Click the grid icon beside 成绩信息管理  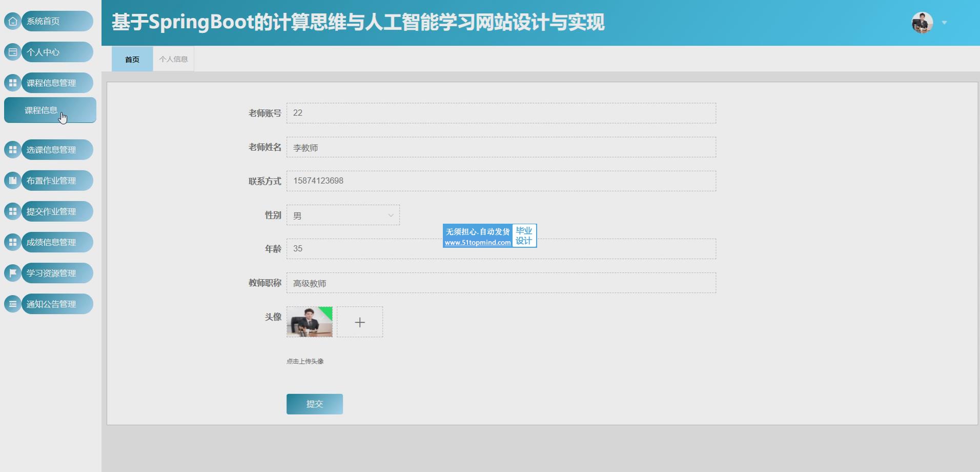13,242
